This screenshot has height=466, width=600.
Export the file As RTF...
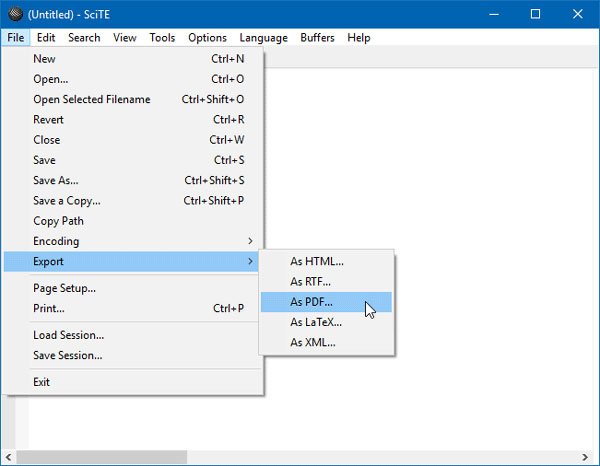click(x=326, y=282)
